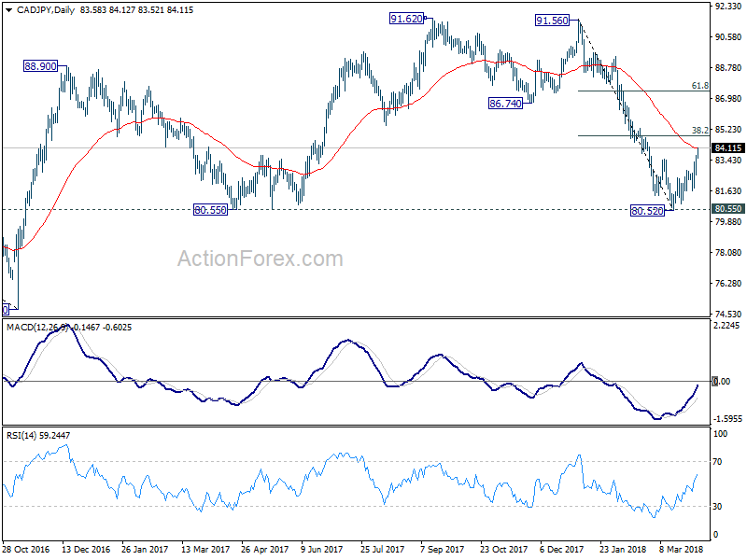Select the MACD 0.00 zero-level marker
Screen dimensions: 747x560
[x=721, y=381]
